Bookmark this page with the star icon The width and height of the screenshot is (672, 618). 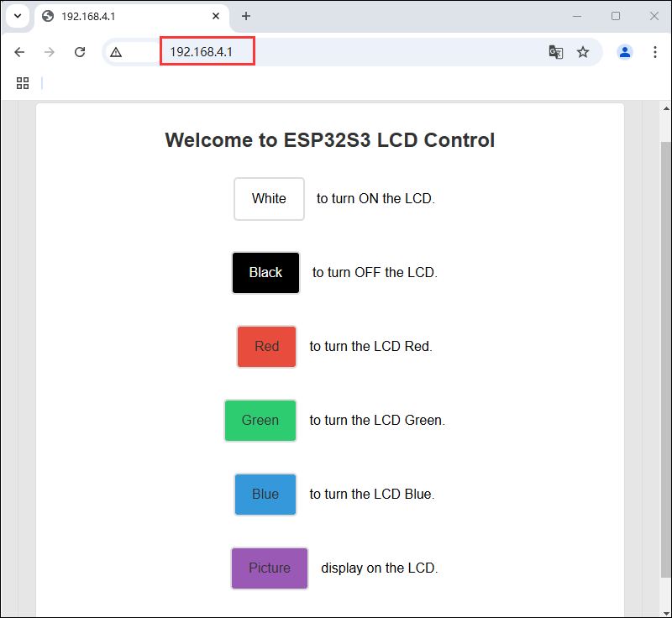pos(583,52)
